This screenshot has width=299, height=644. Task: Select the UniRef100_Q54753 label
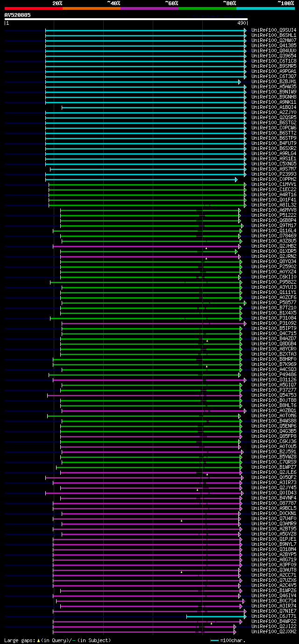tap(274, 395)
